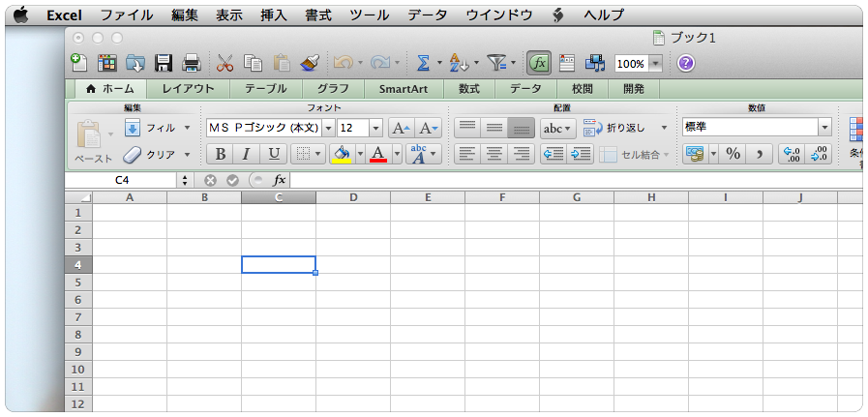
Task: Click the filter funnel icon
Action: (x=496, y=63)
